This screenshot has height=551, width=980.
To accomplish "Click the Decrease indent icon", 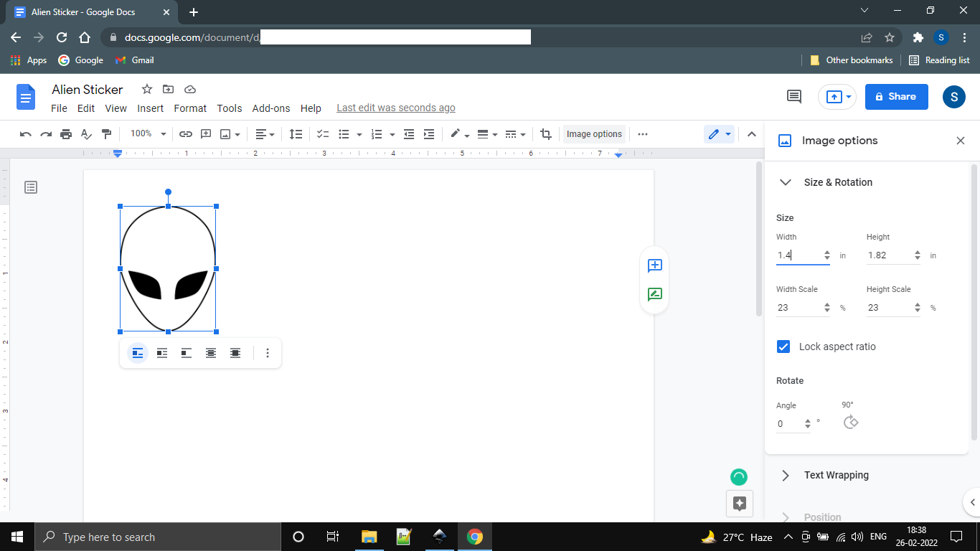I will [x=407, y=133].
